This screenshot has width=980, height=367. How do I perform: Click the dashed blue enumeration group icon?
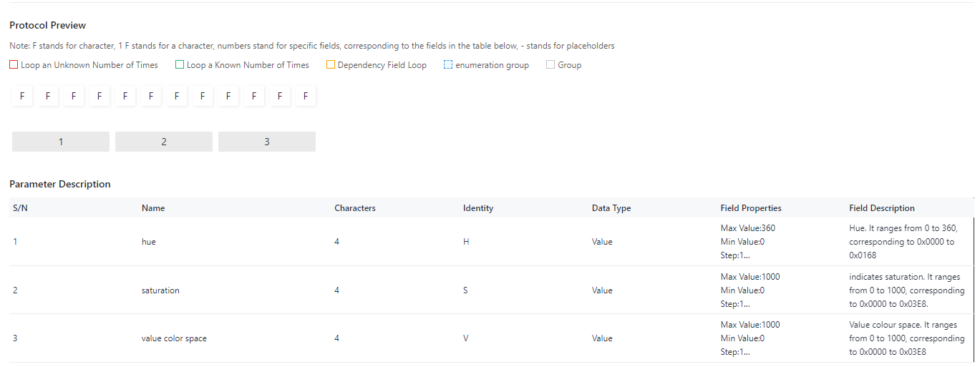448,65
